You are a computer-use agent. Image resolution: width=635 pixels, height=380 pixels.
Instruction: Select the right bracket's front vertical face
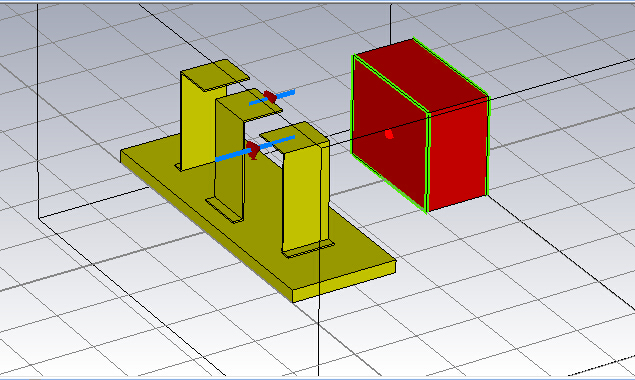tap(302, 199)
